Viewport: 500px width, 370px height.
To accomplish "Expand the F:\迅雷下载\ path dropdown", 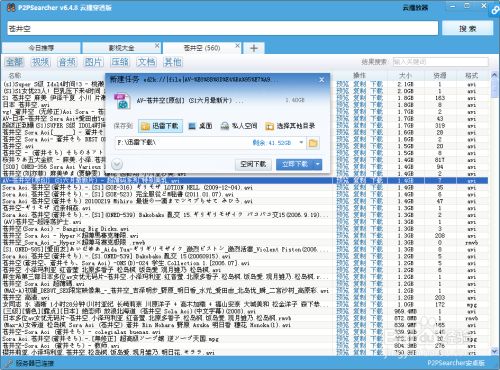I will click(x=301, y=143).
